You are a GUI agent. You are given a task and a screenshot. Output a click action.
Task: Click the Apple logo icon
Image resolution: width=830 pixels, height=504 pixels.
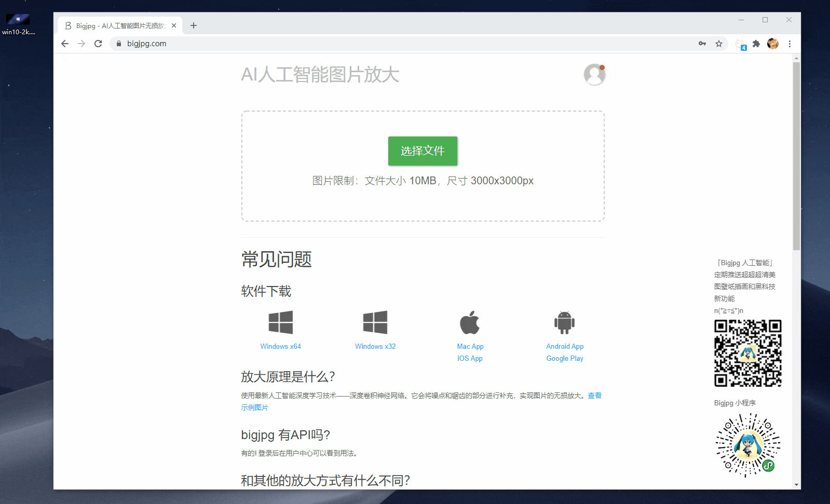click(470, 322)
